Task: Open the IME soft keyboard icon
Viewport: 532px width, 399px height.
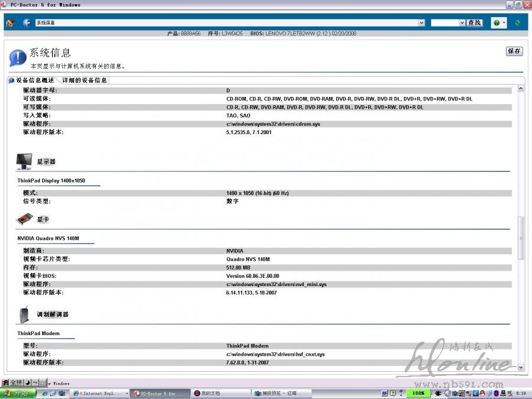Action: coord(43,382)
